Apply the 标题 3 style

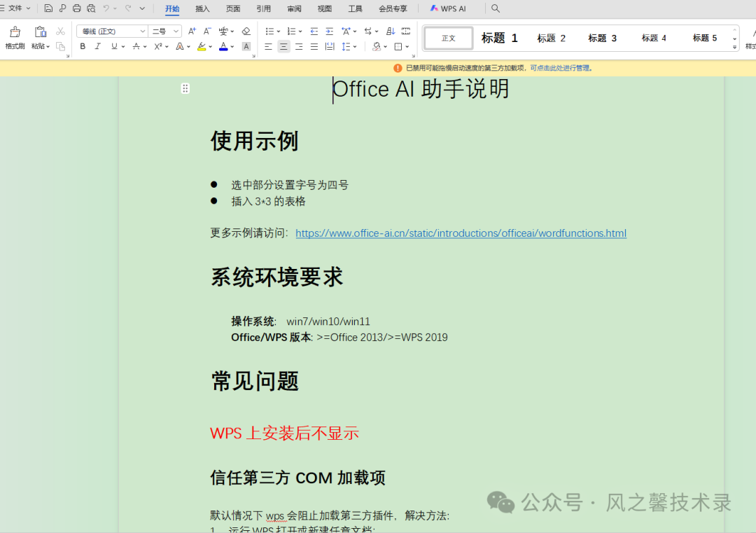[602, 38]
